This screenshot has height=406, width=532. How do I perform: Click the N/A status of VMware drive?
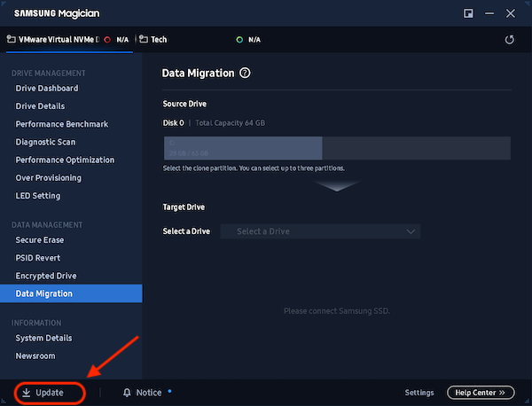point(122,40)
